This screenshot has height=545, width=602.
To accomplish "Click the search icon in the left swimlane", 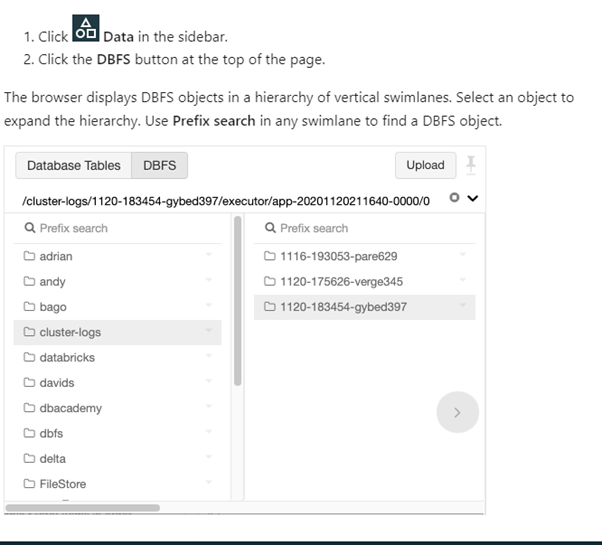I will [29, 228].
